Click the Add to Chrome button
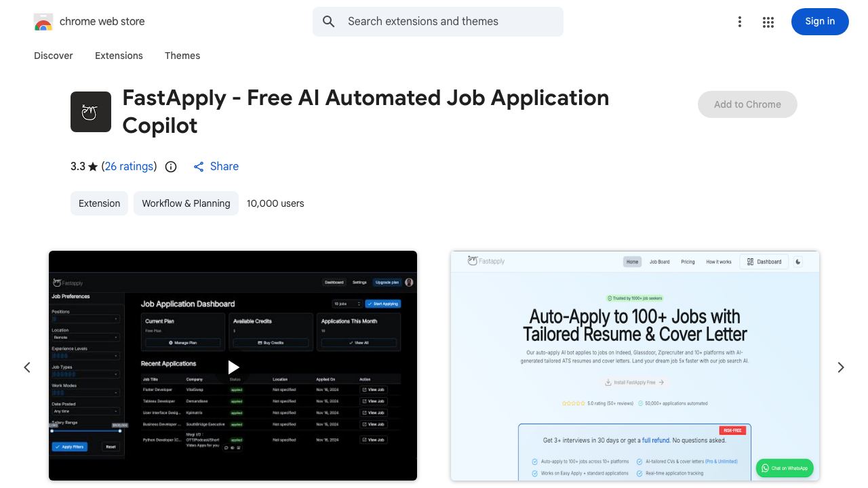This screenshot has width=868, height=488. point(747,104)
